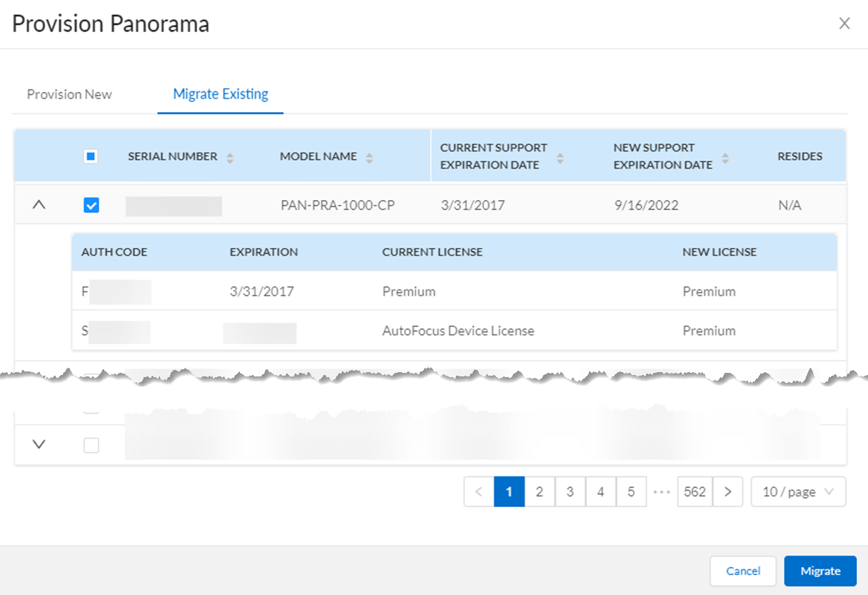Go to next page arrow
The image size is (868, 595).
[x=728, y=491]
